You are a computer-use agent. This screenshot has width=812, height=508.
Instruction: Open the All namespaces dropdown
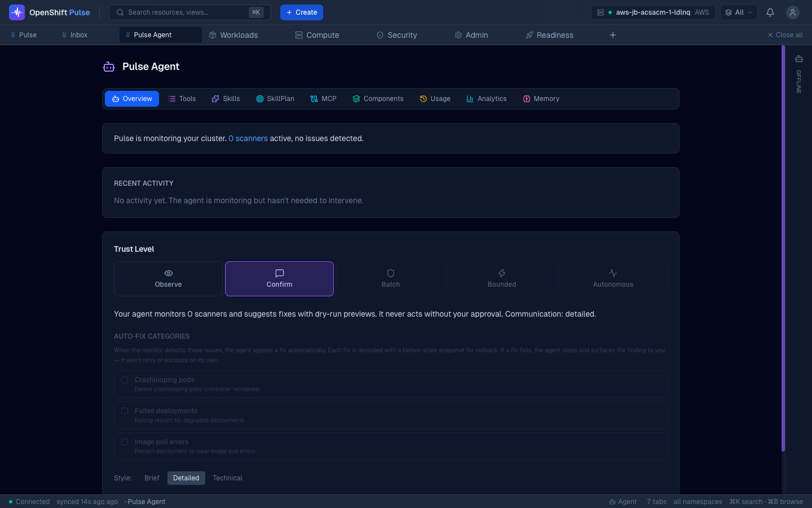[739, 12]
